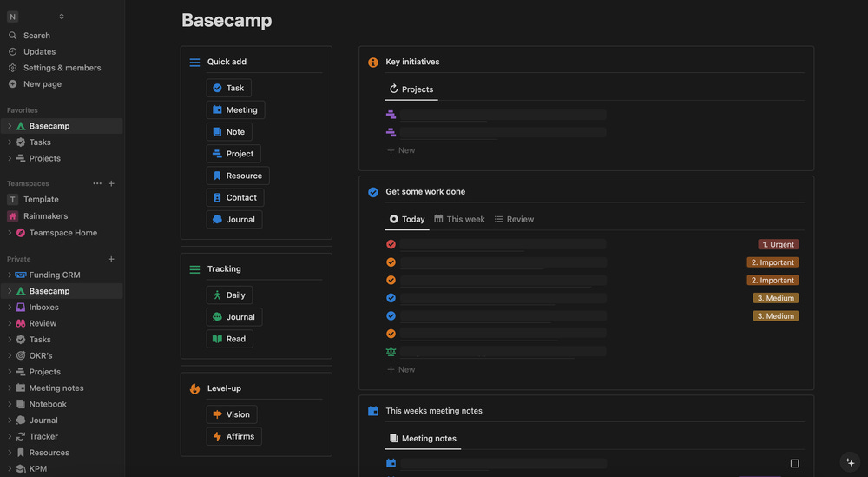Click the Resource quick add button

click(x=238, y=176)
